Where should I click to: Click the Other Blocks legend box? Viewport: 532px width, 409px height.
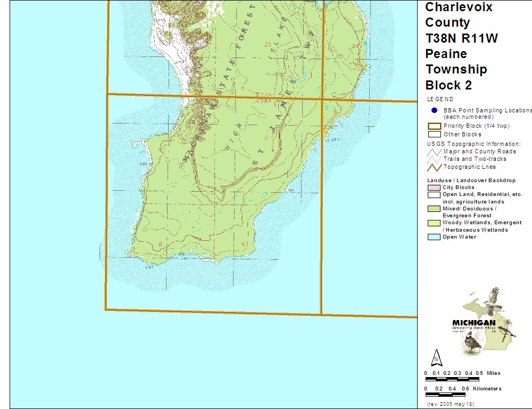pos(434,134)
